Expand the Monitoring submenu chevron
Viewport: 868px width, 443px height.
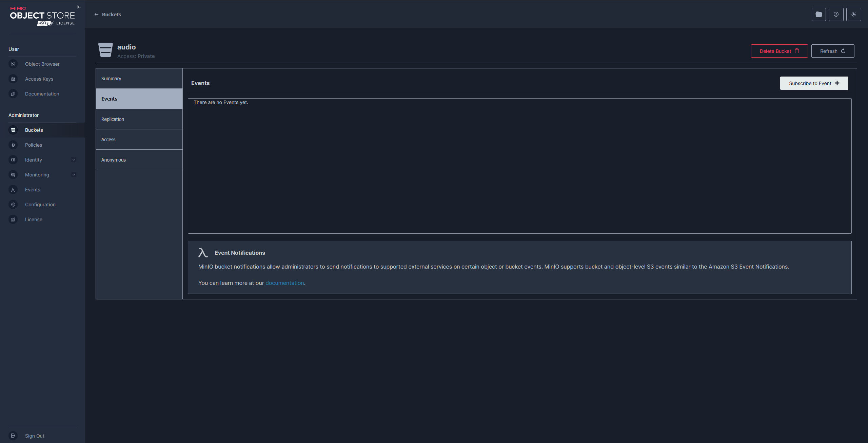(x=74, y=175)
